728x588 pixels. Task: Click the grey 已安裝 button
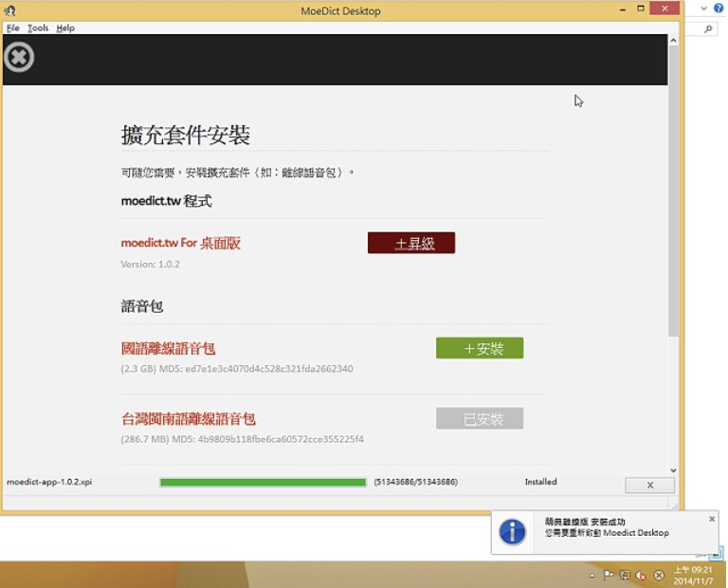(479, 418)
